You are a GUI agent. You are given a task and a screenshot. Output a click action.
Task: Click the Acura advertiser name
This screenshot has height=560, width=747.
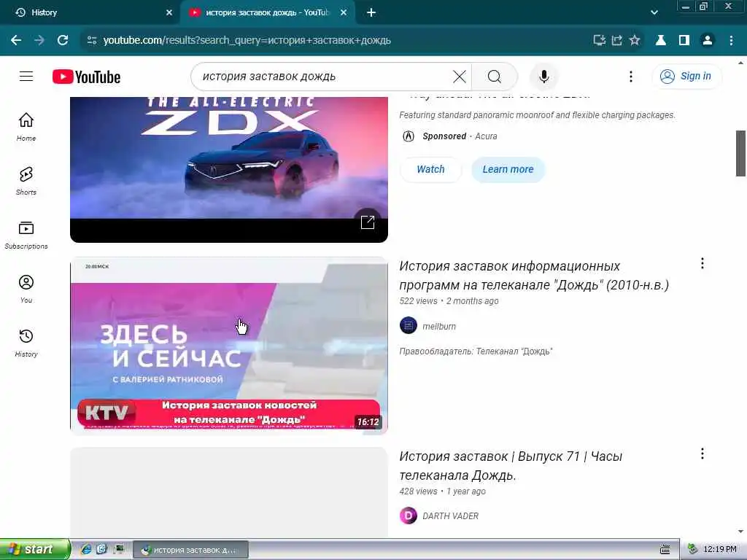tap(486, 136)
